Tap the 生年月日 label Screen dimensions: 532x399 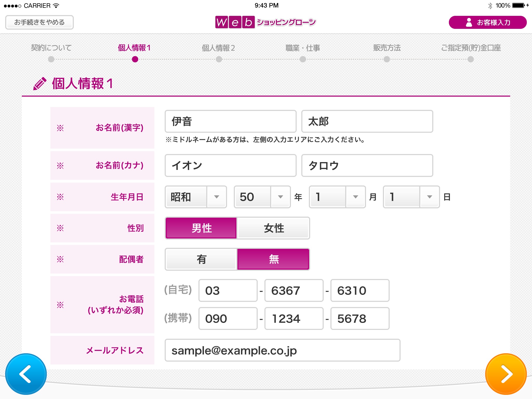[x=127, y=197]
